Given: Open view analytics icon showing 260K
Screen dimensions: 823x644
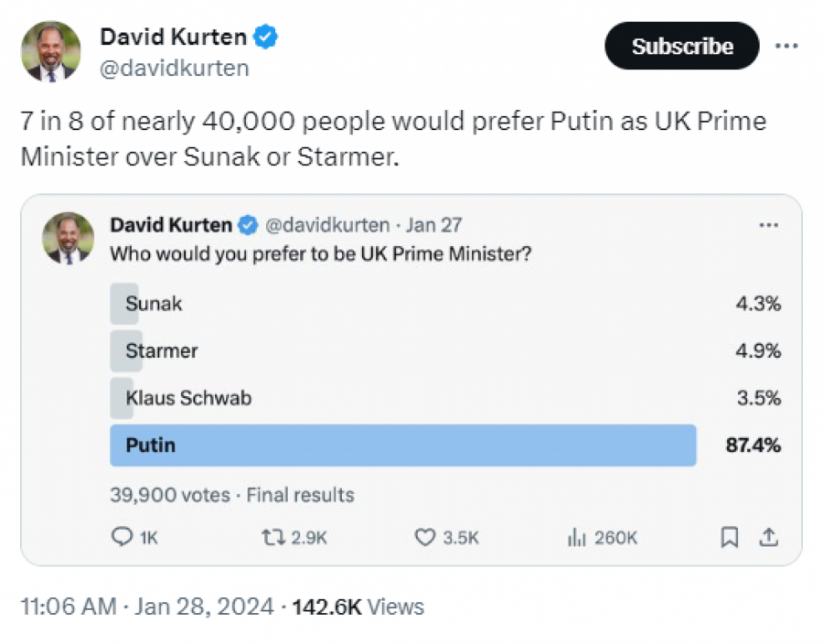Looking at the screenshot, I should click(576, 538).
